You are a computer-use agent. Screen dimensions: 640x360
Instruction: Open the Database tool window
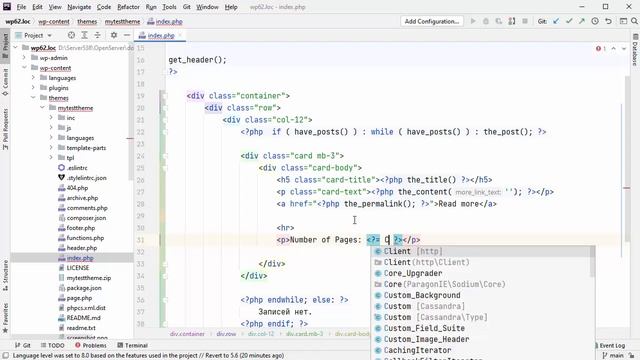(635, 50)
